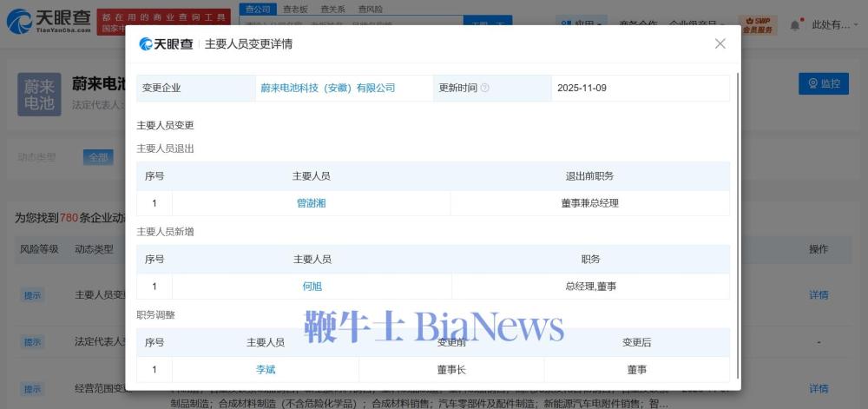The height and width of the screenshot is (409, 868).
Task: Click the 主要人员新增 section heading
Action: pyautogui.click(x=166, y=232)
